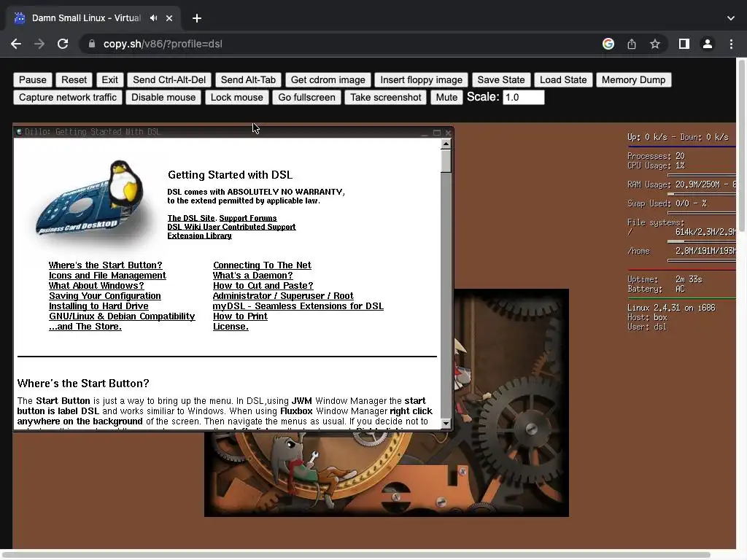Follow What's a Daemon? link
Image resolution: width=747 pixels, height=560 pixels.
[x=253, y=275]
